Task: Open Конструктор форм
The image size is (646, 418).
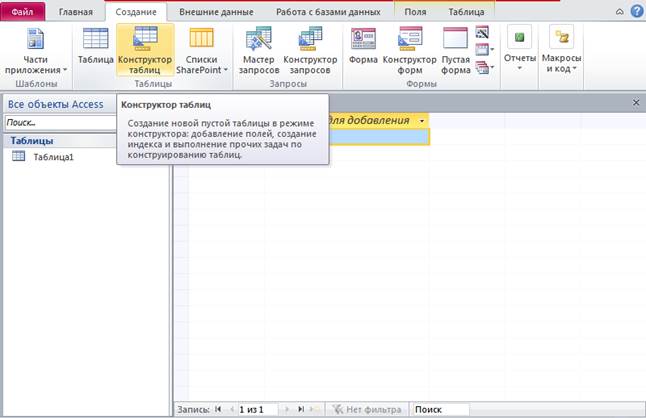Action: pyautogui.click(x=410, y=50)
